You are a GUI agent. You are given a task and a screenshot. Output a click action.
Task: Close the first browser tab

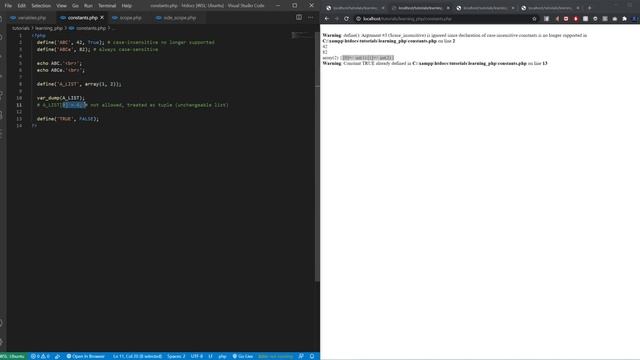(383, 8)
